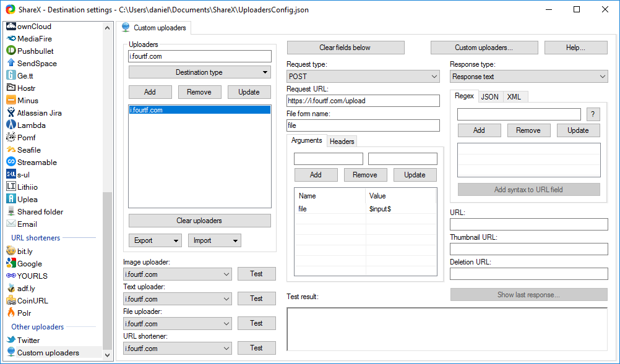Select i.fourtf.com in the uploaders list
Viewport: 620px width, 364px height.
click(200, 110)
